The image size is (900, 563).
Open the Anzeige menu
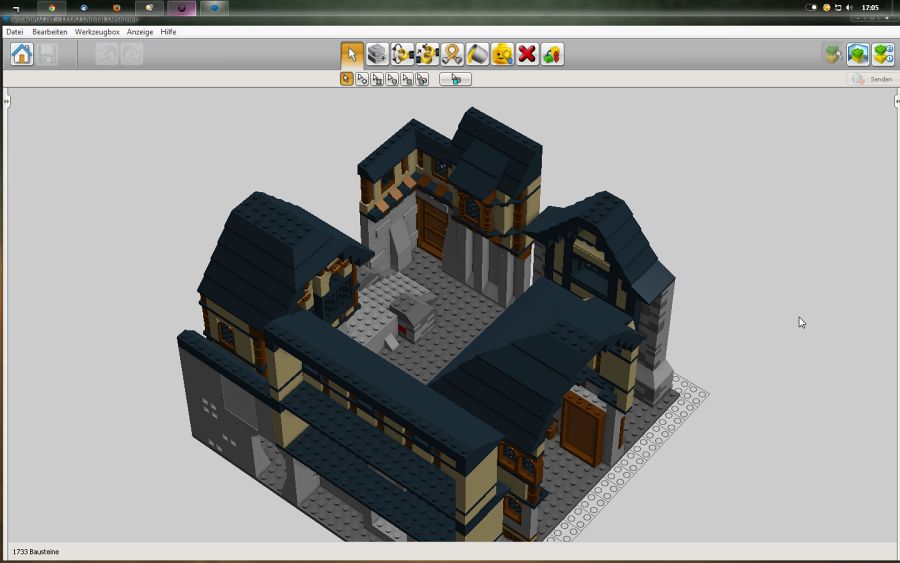(140, 32)
